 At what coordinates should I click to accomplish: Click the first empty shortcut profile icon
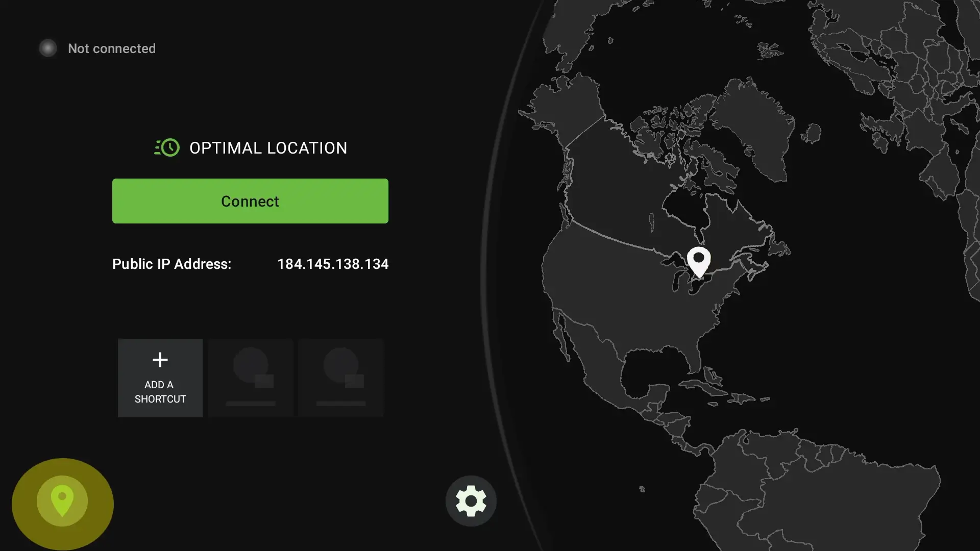click(x=251, y=377)
